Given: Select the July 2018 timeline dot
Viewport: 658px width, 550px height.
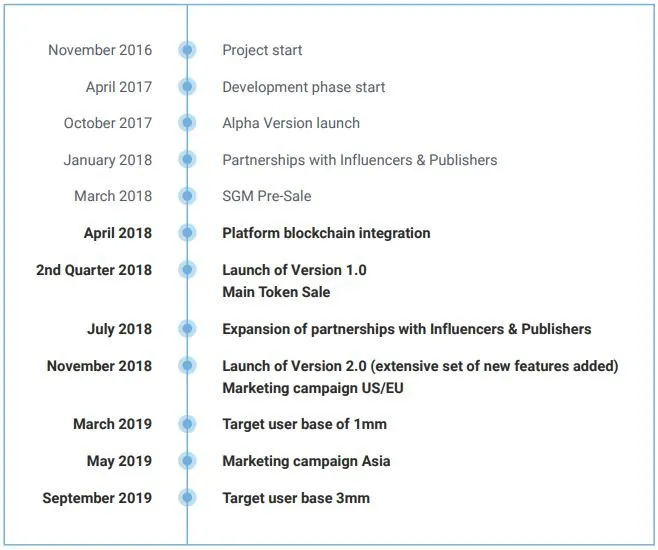Looking at the screenshot, I should (x=187, y=328).
